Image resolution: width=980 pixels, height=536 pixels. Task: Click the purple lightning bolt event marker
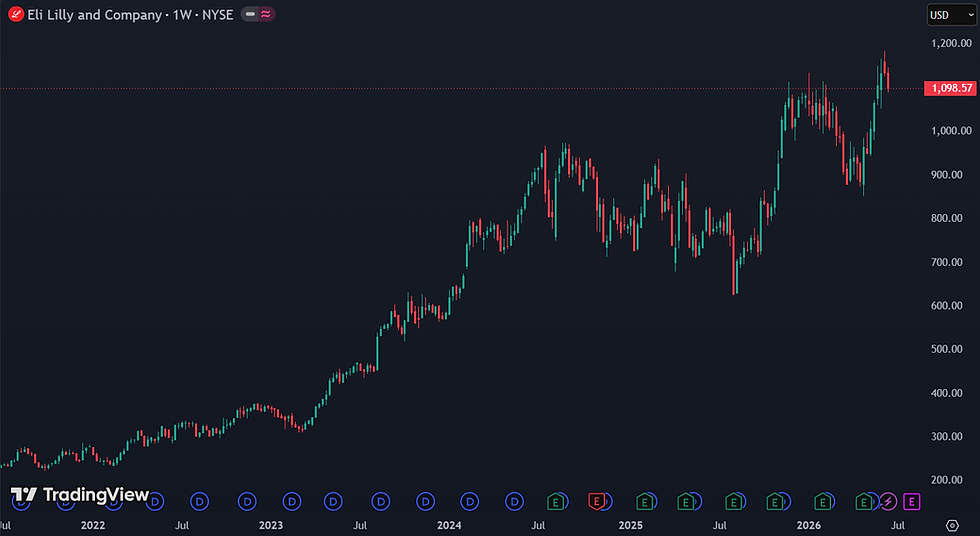click(x=888, y=501)
